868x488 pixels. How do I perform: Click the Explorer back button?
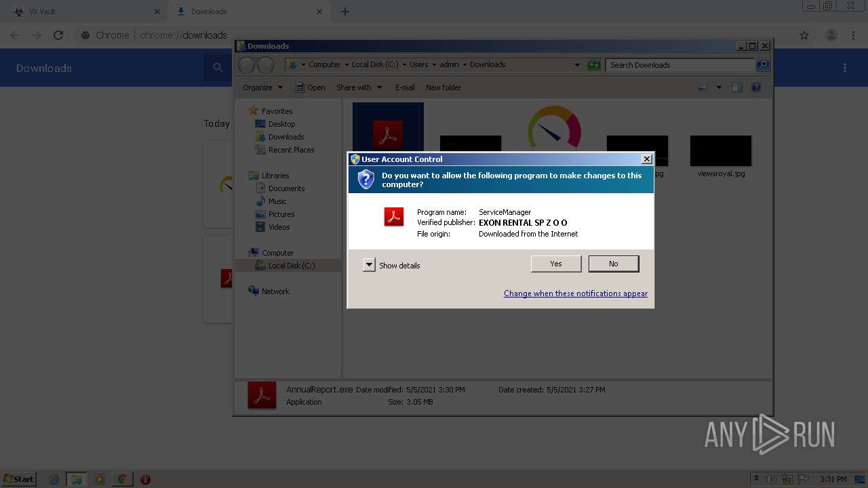pyautogui.click(x=247, y=65)
